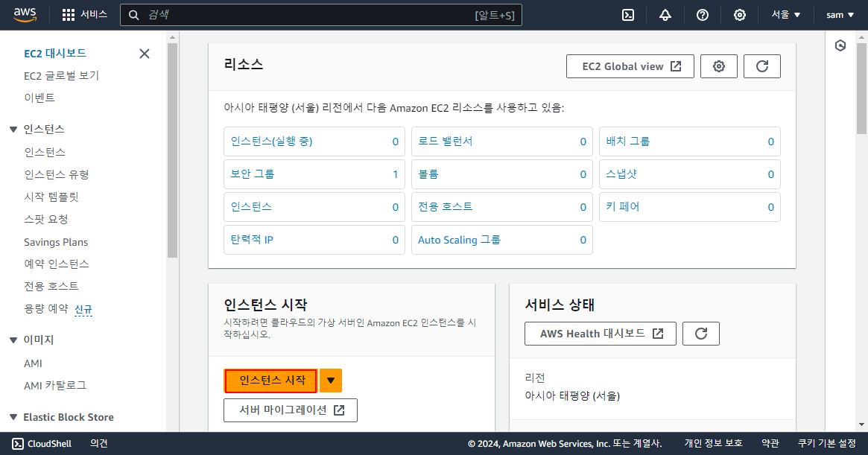
Task: Collapse the Elastic Block Store section
Action: point(13,417)
